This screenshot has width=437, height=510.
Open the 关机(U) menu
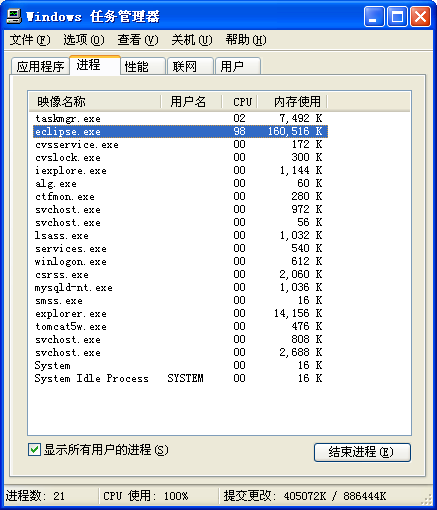[x=192, y=40]
